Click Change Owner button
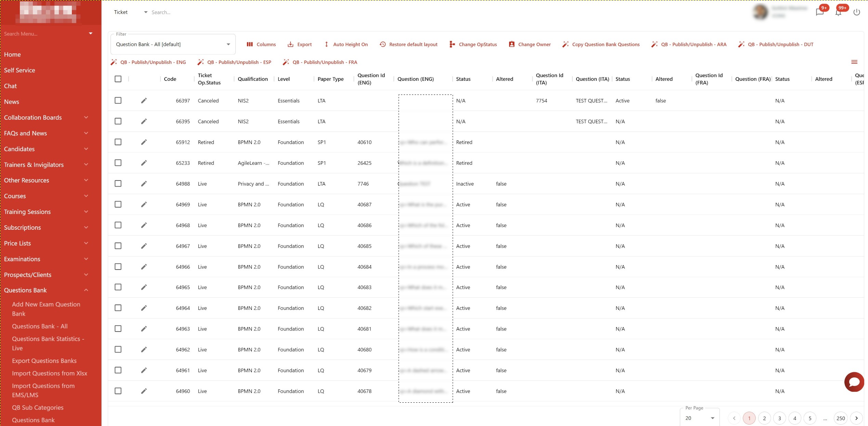 (530, 44)
